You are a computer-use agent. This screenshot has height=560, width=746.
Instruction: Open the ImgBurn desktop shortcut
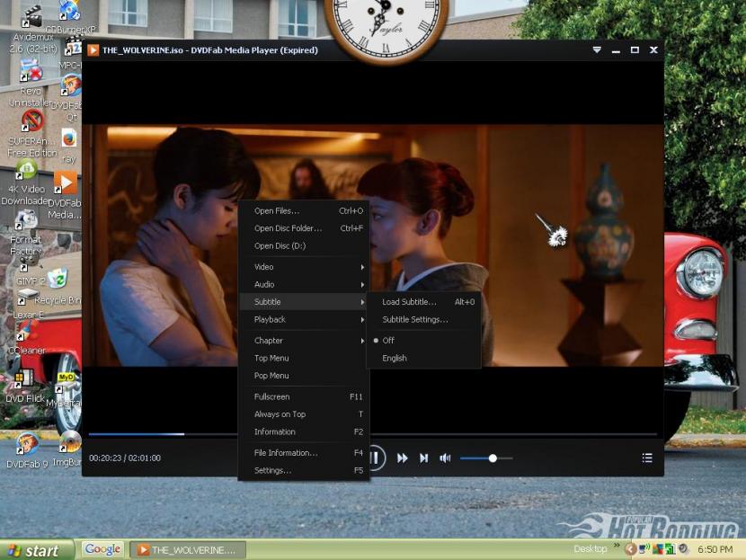70,442
